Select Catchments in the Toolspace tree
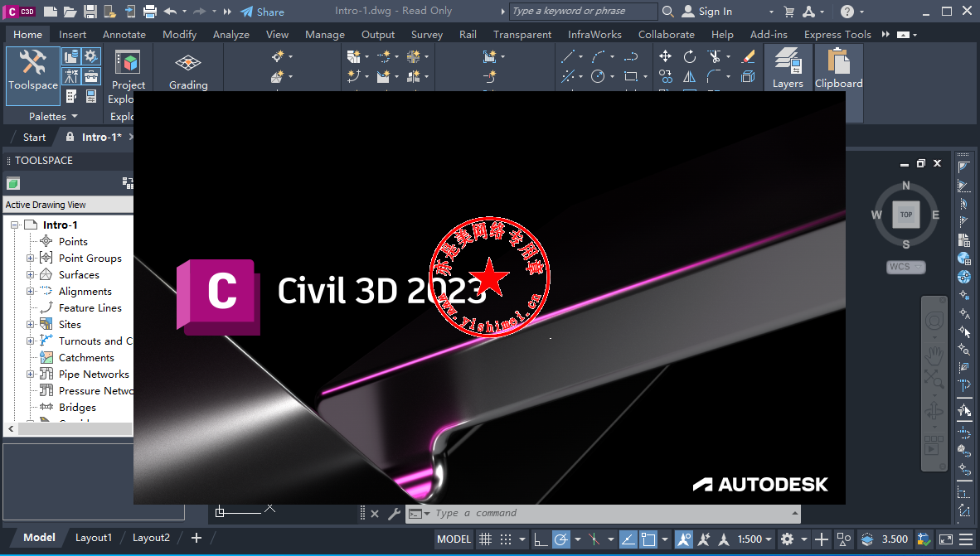Viewport: 980px width, 556px height. pyautogui.click(x=86, y=357)
